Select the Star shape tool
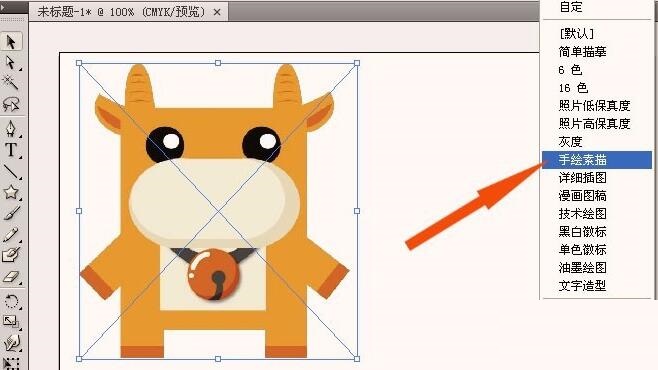The width and height of the screenshot is (658, 370). tap(11, 193)
